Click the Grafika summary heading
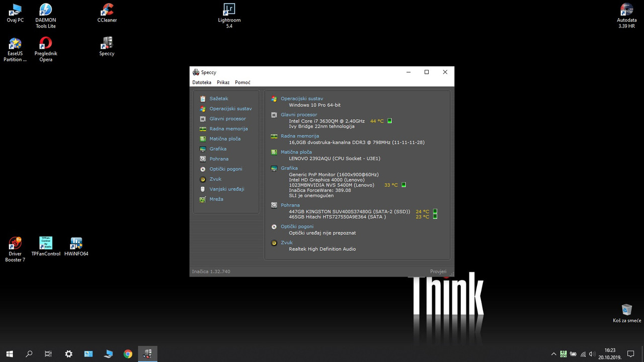 pyautogui.click(x=289, y=168)
